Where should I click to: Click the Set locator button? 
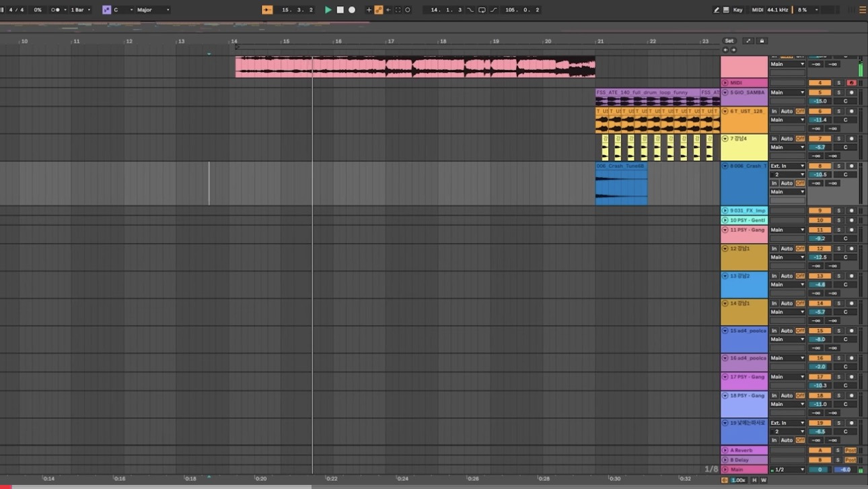pyautogui.click(x=729, y=41)
